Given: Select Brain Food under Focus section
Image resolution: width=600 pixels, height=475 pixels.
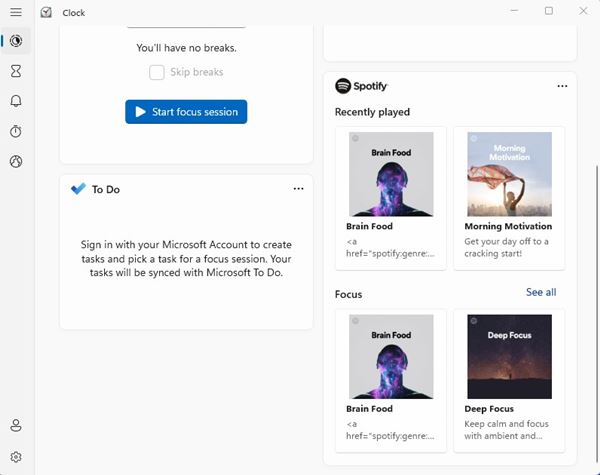Looking at the screenshot, I should pos(391,381).
